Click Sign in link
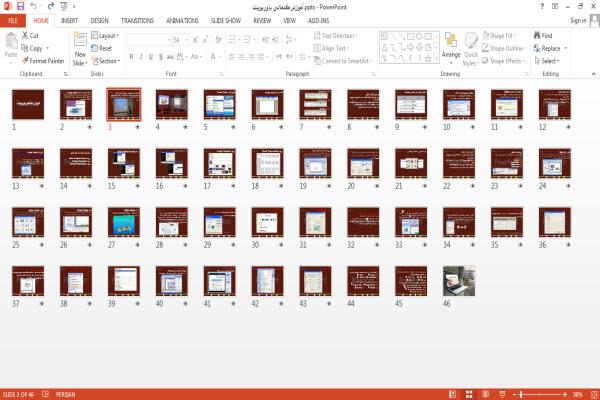 pos(578,21)
